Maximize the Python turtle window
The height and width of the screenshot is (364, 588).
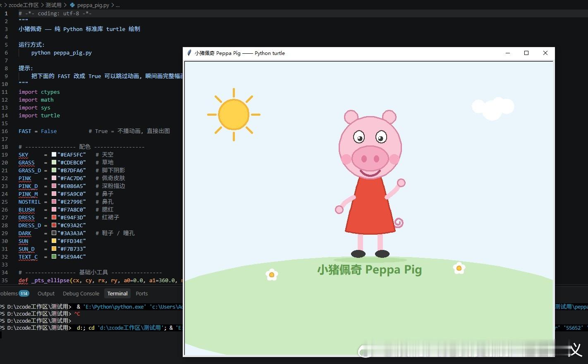[x=526, y=53]
